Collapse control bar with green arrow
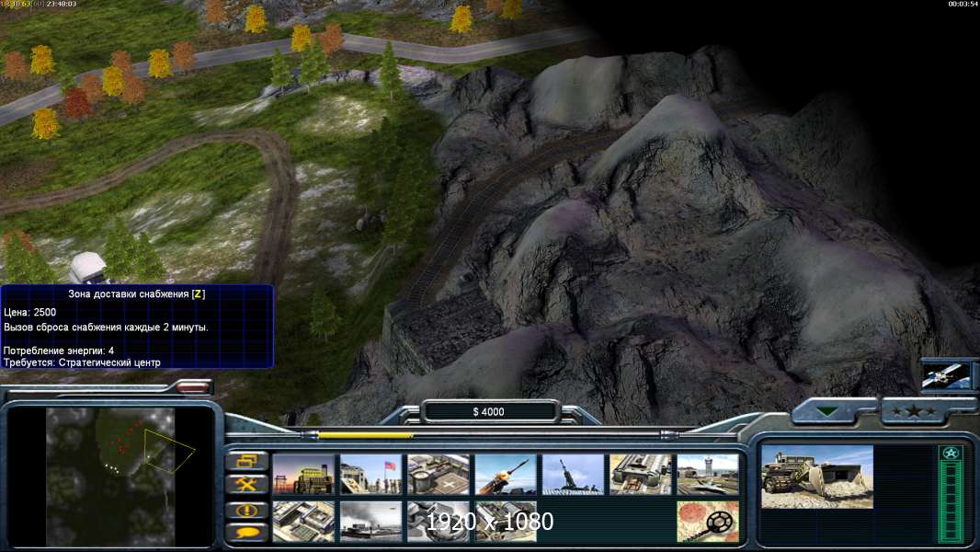Image resolution: width=980 pixels, height=552 pixels. (x=828, y=411)
